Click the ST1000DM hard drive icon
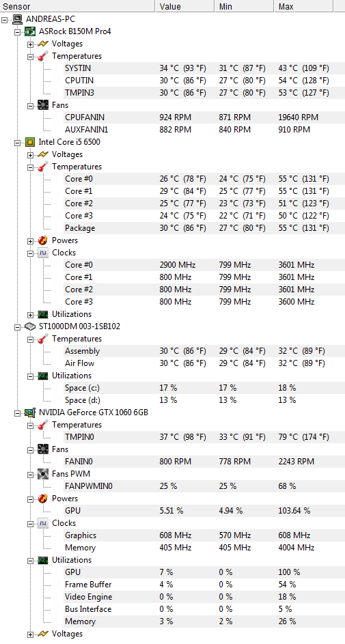 (x=30, y=326)
